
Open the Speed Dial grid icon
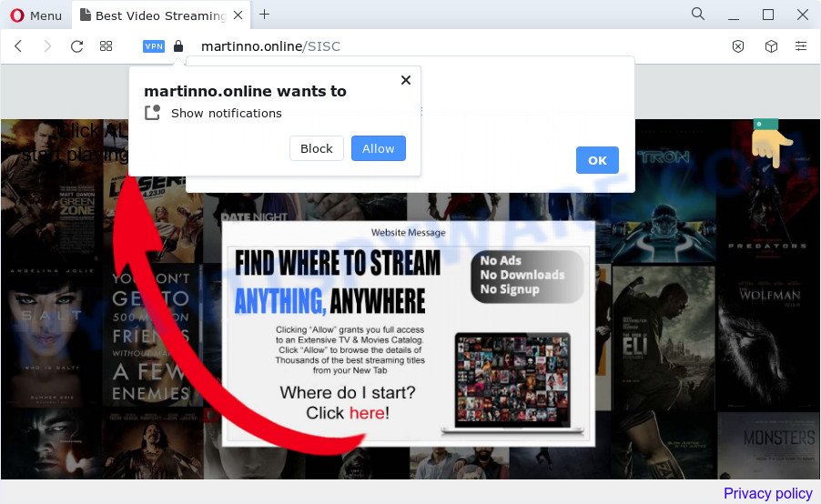pos(106,46)
